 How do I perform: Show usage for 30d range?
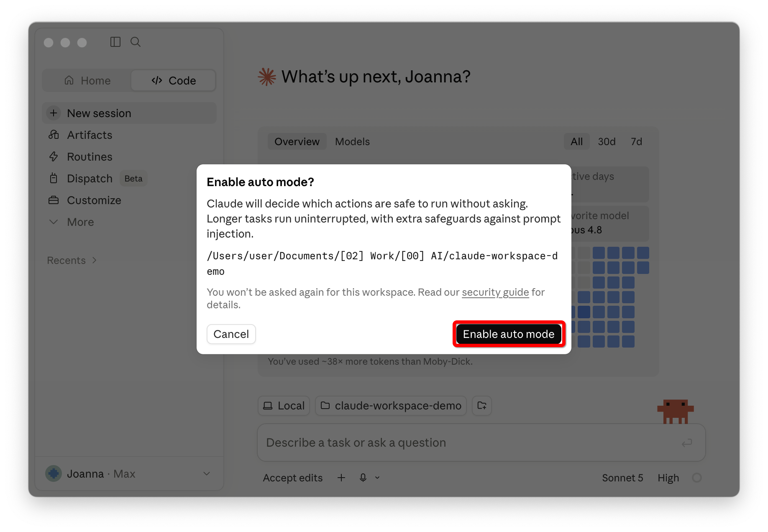click(x=607, y=142)
